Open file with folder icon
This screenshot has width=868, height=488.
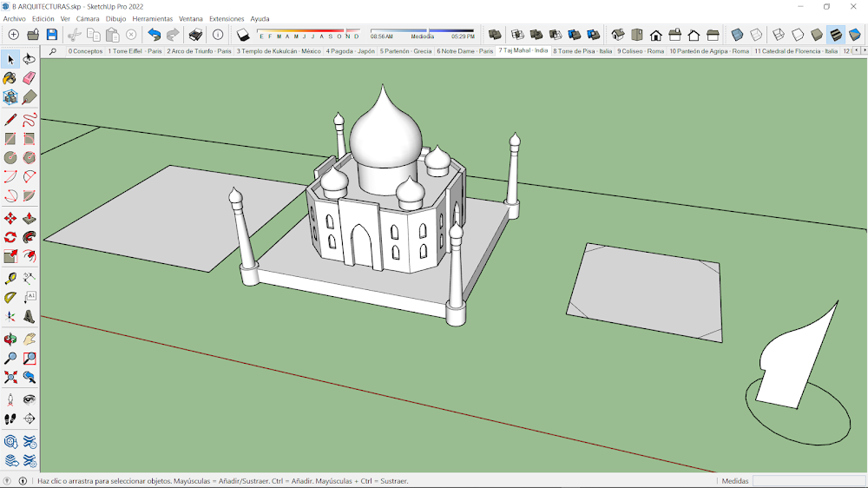[x=33, y=35]
